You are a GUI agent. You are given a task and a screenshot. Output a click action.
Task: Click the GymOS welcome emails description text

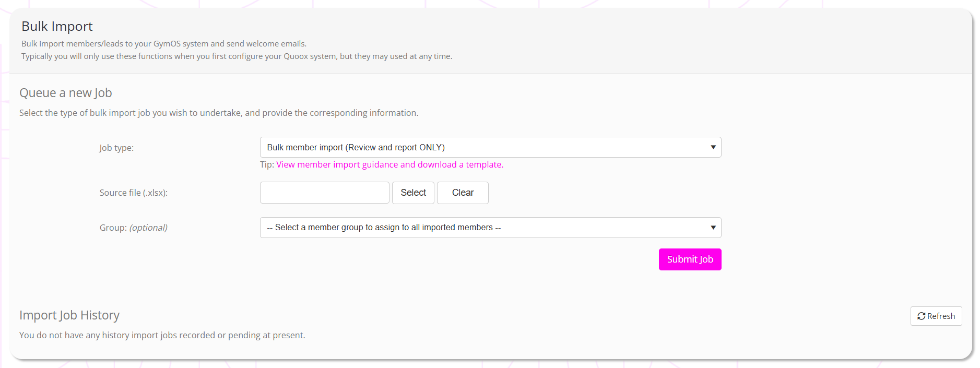164,44
